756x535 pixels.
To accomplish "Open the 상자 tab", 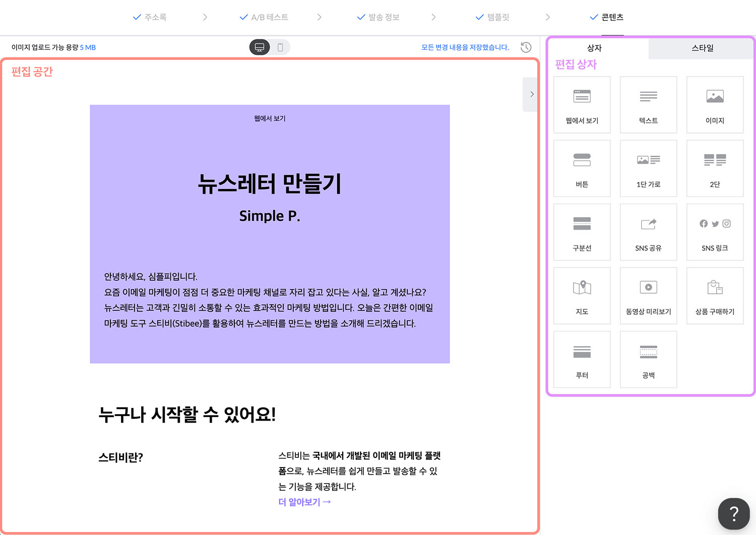I will coord(594,48).
